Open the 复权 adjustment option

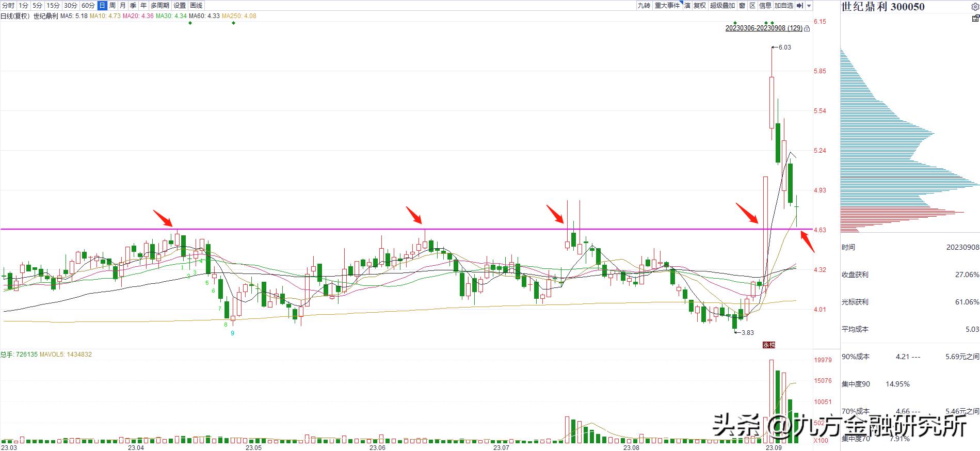coord(699,6)
